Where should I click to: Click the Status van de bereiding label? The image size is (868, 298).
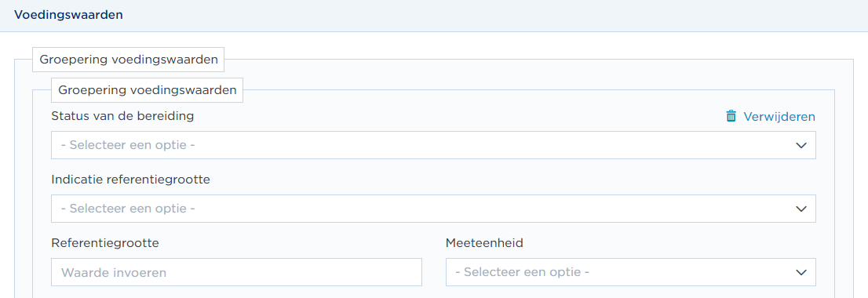[122, 116]
